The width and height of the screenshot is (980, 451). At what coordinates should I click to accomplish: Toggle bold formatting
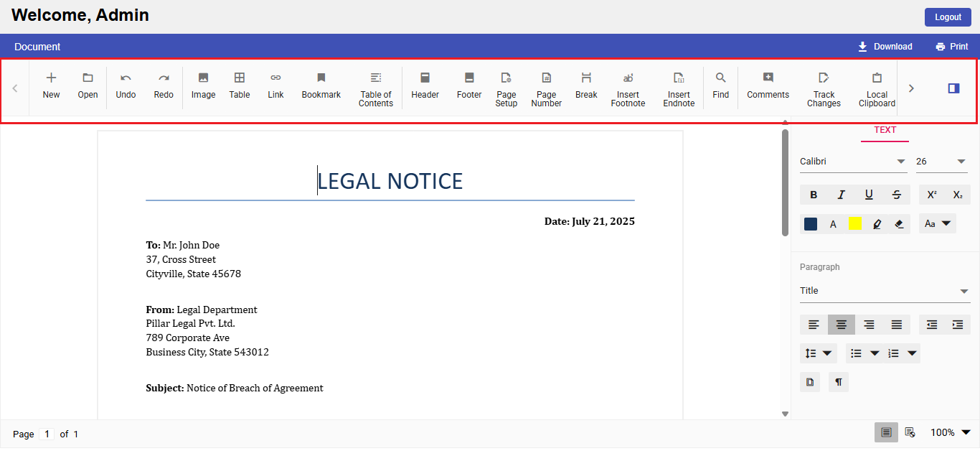click(x=813, y=194)
